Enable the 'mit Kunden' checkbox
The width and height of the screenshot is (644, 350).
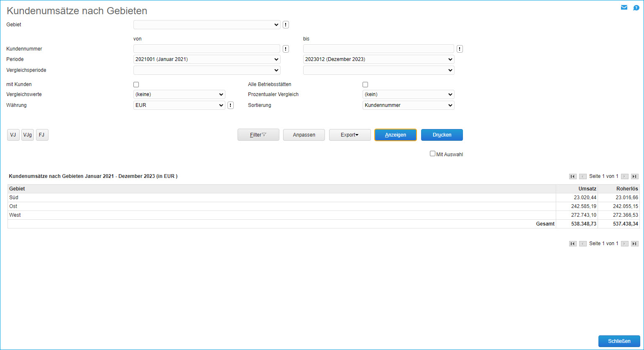click(136, 84)
